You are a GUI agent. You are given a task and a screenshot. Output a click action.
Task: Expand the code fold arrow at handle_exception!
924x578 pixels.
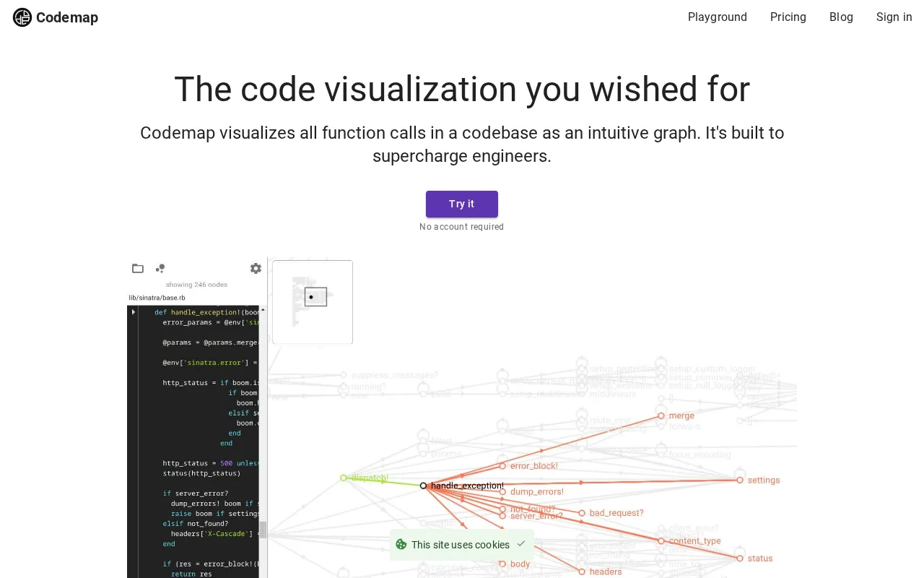click(x=134, y=312)
